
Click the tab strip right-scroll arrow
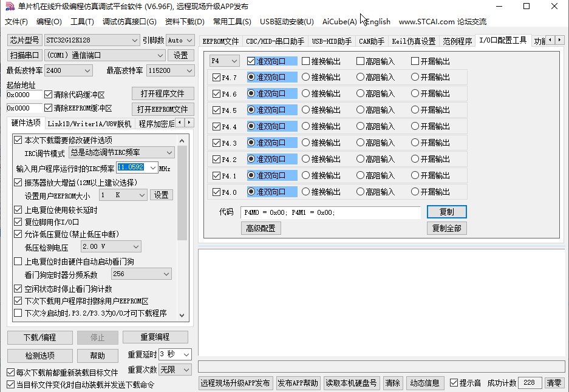point(559,39)
